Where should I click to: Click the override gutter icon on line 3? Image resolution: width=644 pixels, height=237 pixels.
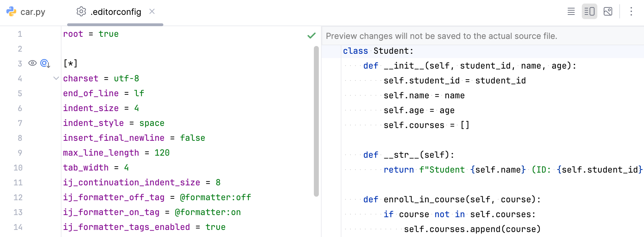pyautogui.click(x=45, y=64)
